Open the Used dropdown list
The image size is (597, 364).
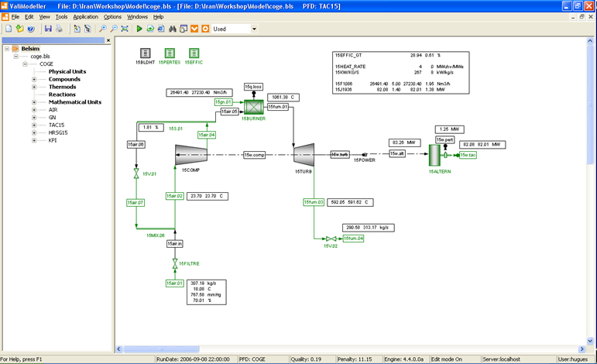(x=254, y=29)
